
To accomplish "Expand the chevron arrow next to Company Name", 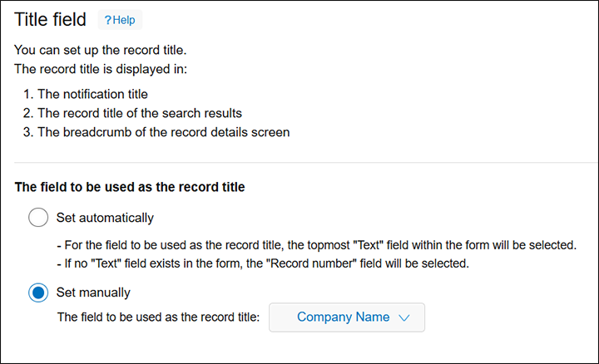I will click(x=405, y=317).
